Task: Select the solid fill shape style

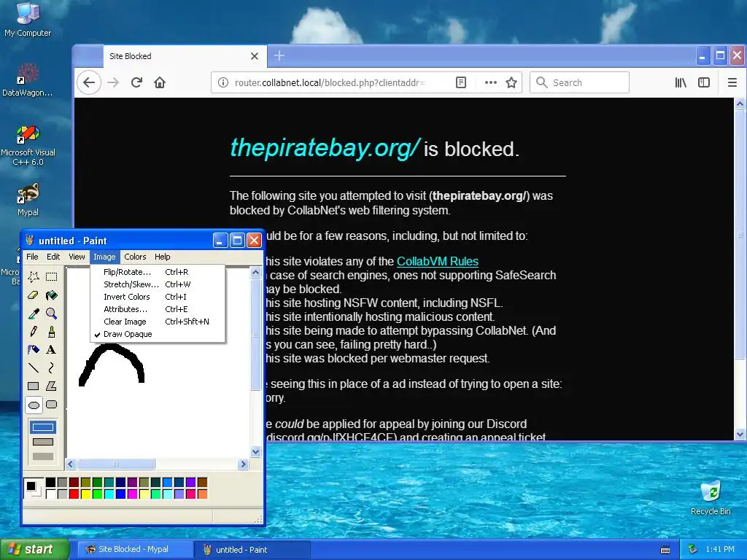Action: click(x=43, y=456)
